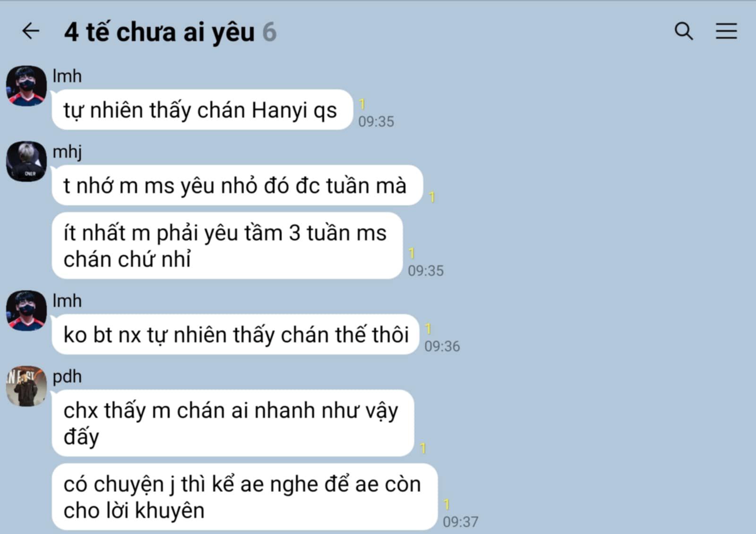This screenshot has width=756, height=534.
Task: Tap pdh profile picture
Action: point(26,386)
